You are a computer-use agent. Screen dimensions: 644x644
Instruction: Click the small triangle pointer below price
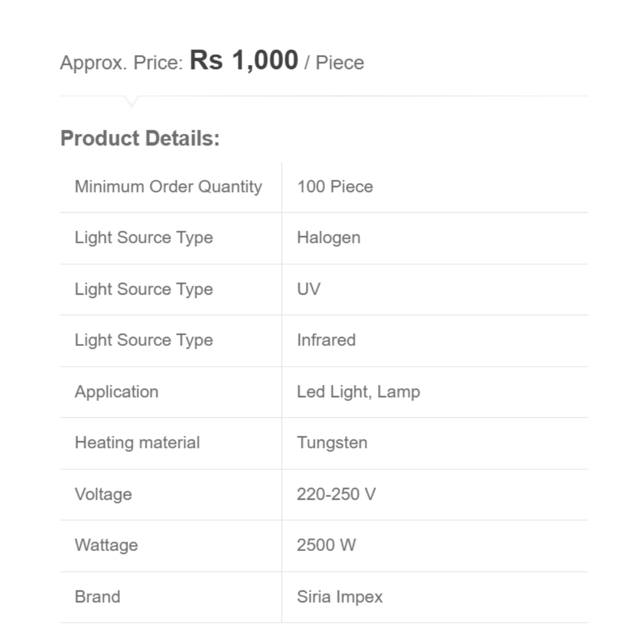132,101
